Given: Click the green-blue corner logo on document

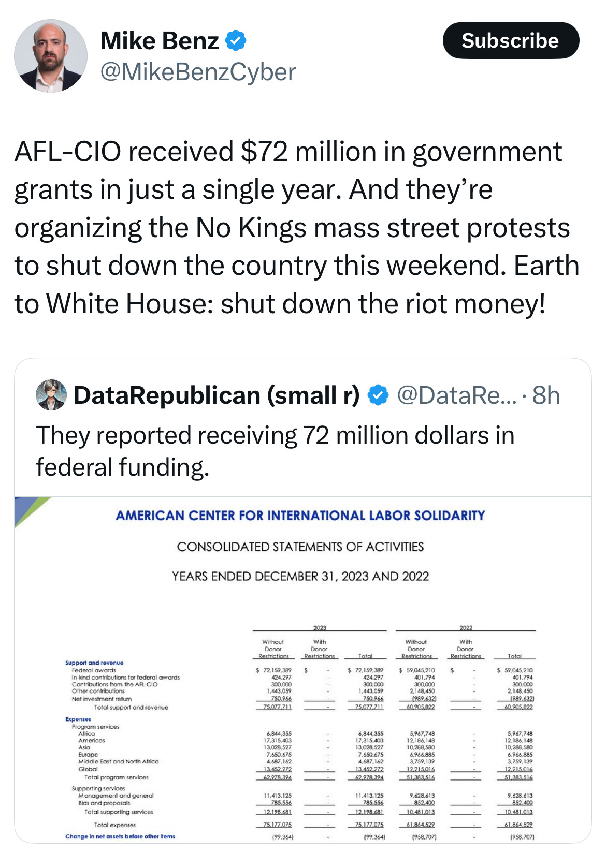Looking at the screenshot, I should [x=31, y=510].
